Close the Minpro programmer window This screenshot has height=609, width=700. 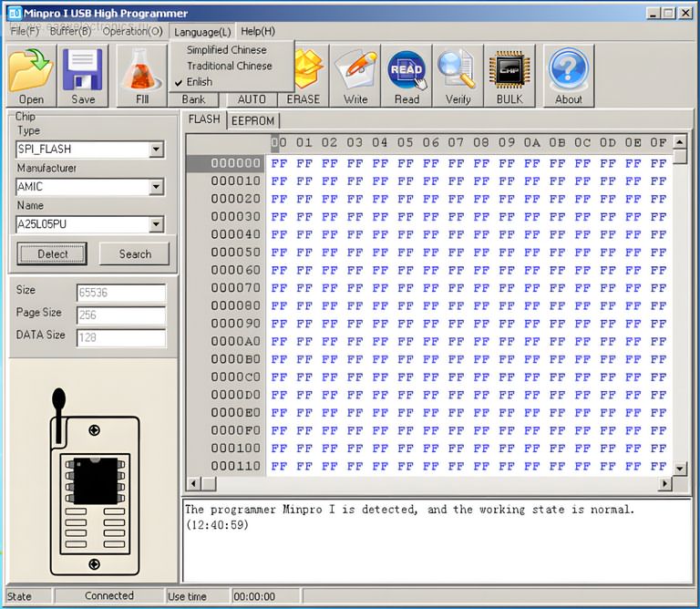(685, 13)
